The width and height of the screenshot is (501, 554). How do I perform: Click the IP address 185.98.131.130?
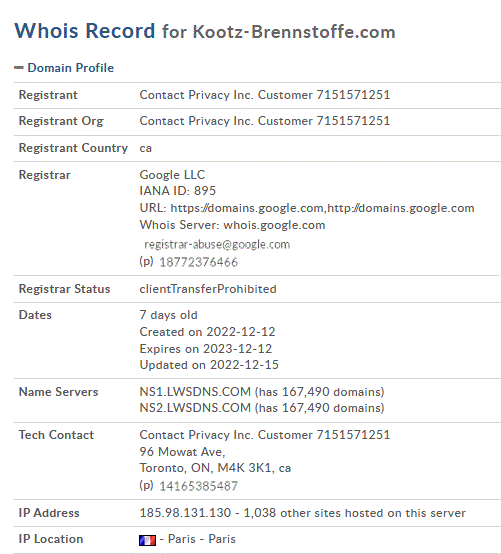(x=185, y=513)
